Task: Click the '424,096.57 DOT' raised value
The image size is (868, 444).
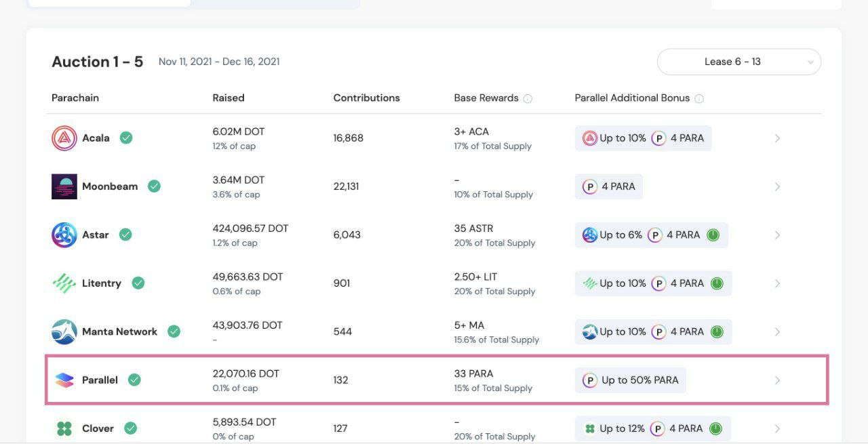Action: tap(250, 228)
